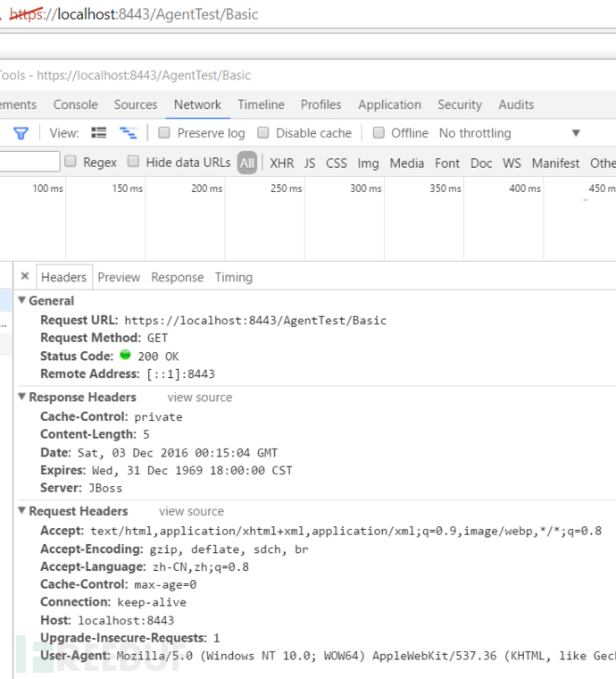
Task: Click the network filter text input
Action: point(29,162)
